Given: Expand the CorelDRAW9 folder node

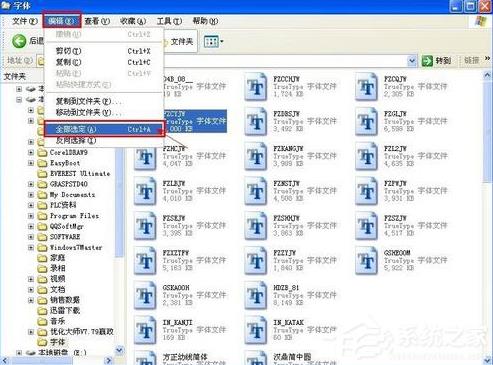Looking at the screenshot, I should (31, 152).
